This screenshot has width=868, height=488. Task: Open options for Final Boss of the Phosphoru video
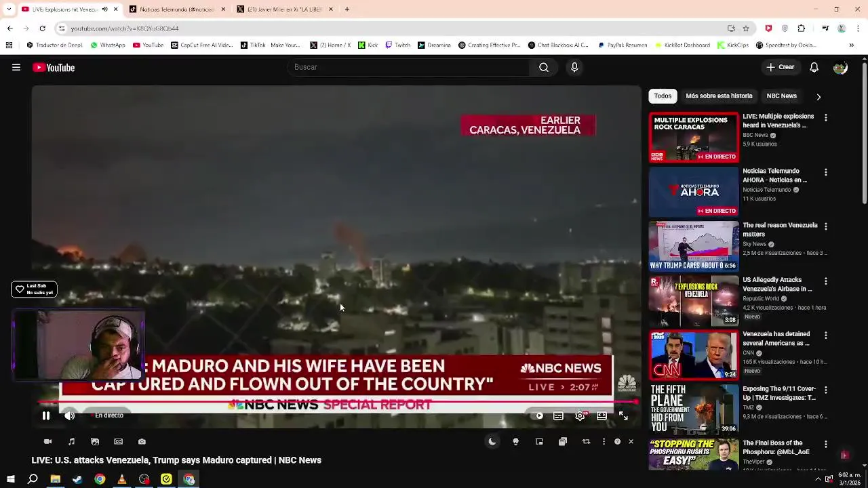click(825, 444)
